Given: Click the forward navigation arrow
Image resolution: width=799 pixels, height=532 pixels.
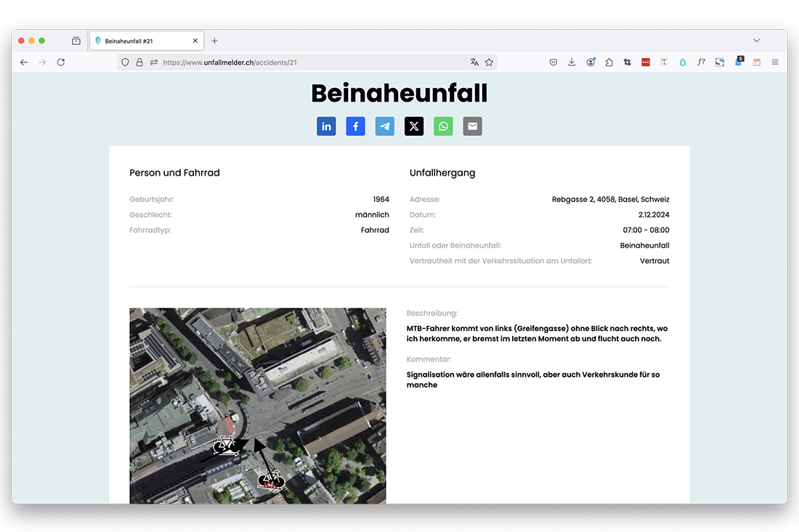Looking at the screenshot, I should click(42, 62).
